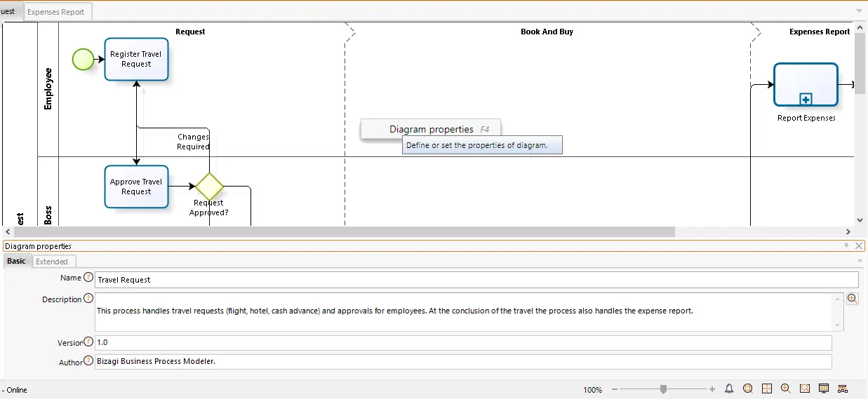This screenshot has width=868, height=399.
Task: Open the diagram tabs list dropdown arrow
Action: pyautogui.click(x=860, y=11)
